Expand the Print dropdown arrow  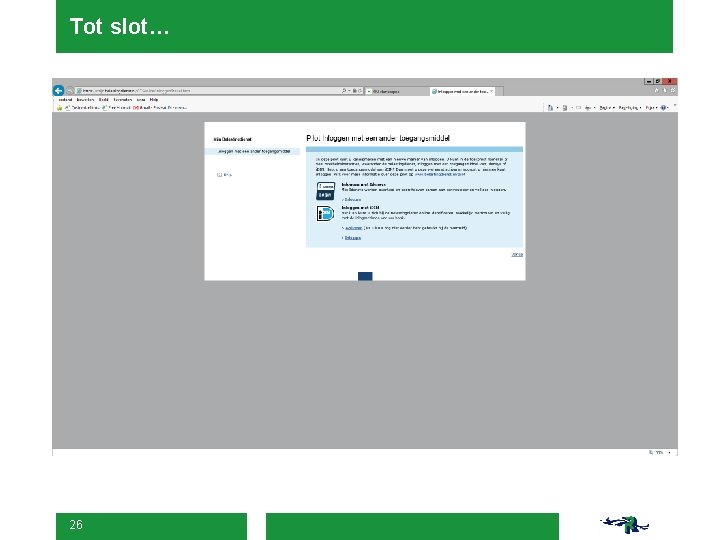tap(595, 108)
